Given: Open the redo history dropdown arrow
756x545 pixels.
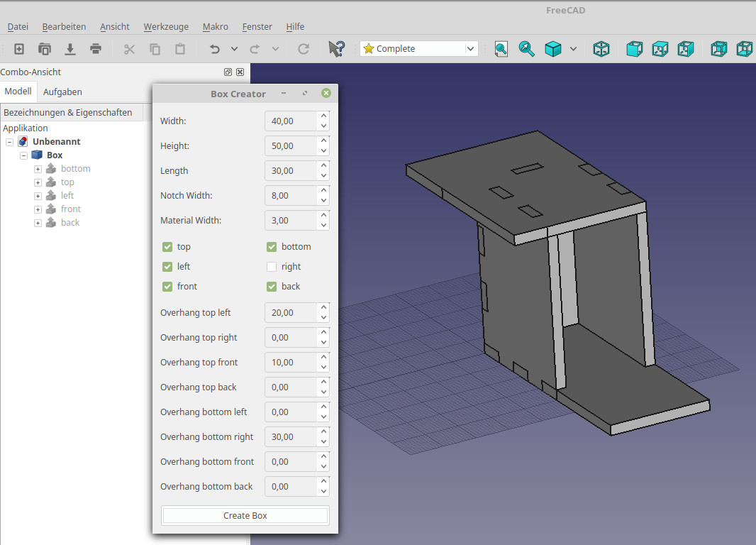Looking at the screenshot, I should click(x=275, y=49).
